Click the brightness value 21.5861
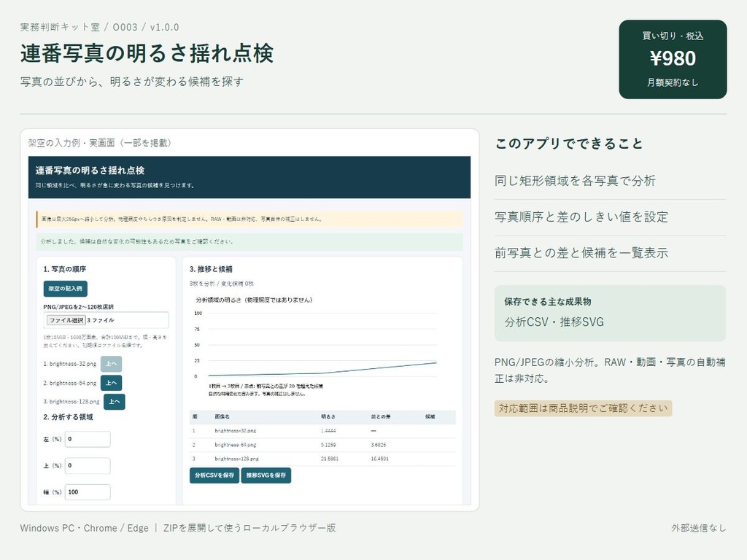Image resolution: width=747 pixels, height=560 pixels. click(330, 459)
